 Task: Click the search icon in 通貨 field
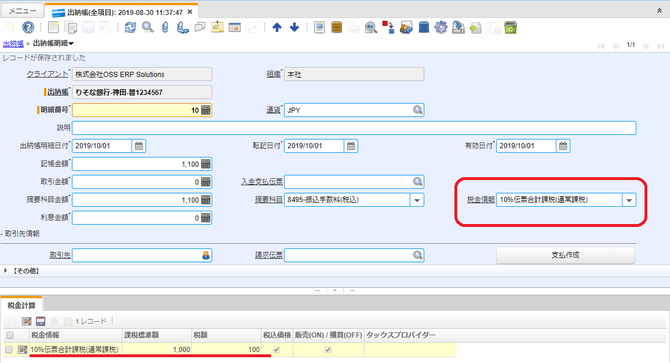point(417,110)
